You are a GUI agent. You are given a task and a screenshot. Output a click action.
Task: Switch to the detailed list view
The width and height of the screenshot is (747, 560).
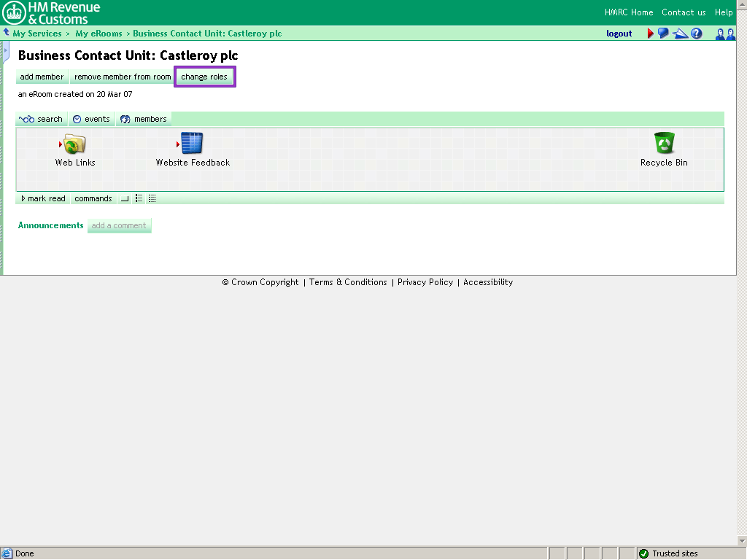tap(152, 198)
